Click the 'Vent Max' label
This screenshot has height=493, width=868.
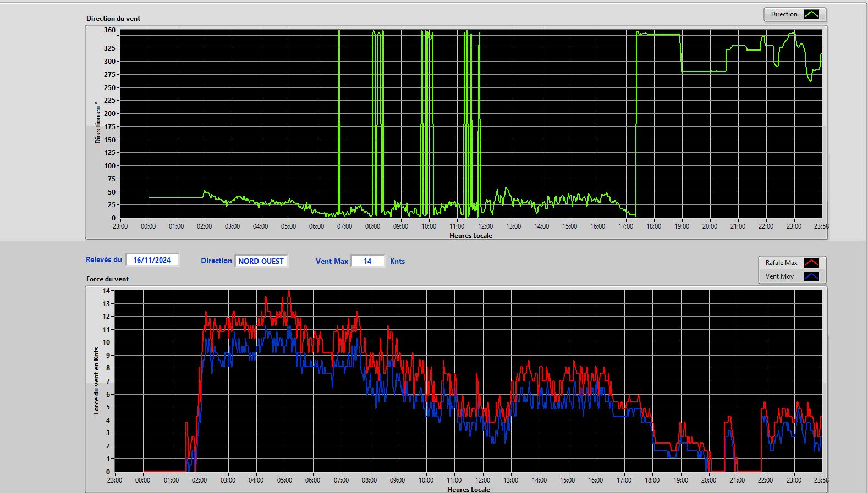[x=332, y=261]
